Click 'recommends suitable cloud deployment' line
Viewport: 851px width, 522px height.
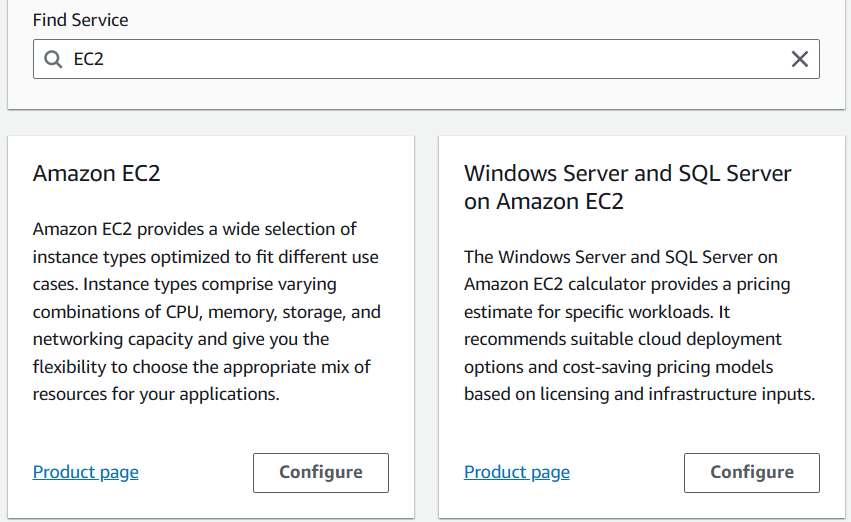(623, 339)
